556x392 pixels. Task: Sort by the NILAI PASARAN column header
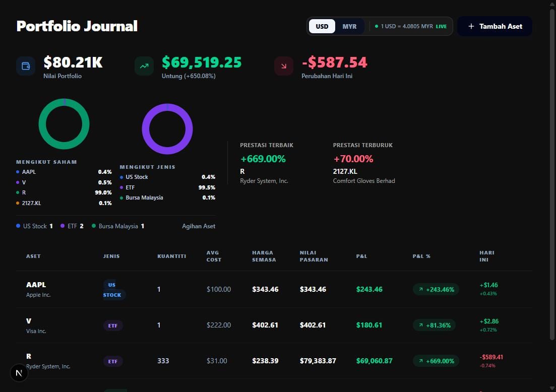(x=314, y=256)
